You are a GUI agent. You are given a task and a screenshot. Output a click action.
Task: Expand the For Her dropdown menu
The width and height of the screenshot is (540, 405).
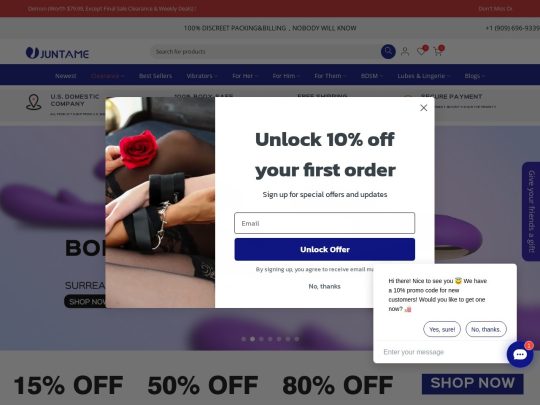click(x=245, y=76)
